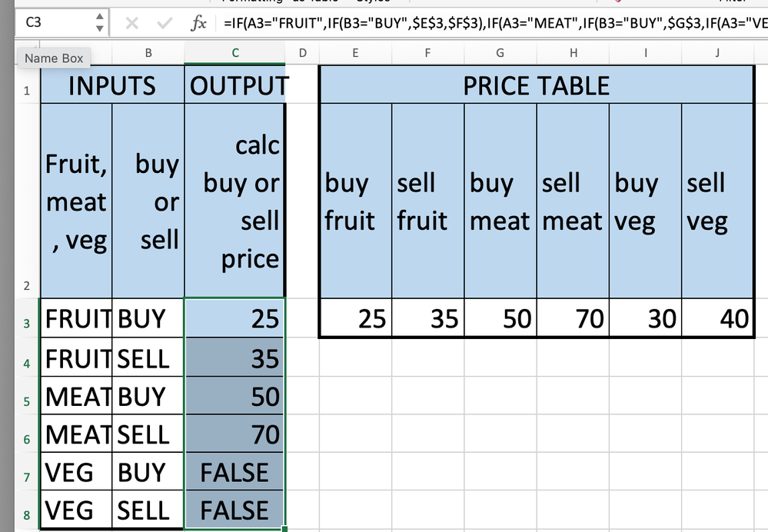768x532 pixels.
Task: Click the Cancel X icon in formula bar
Action: (131, 23)
